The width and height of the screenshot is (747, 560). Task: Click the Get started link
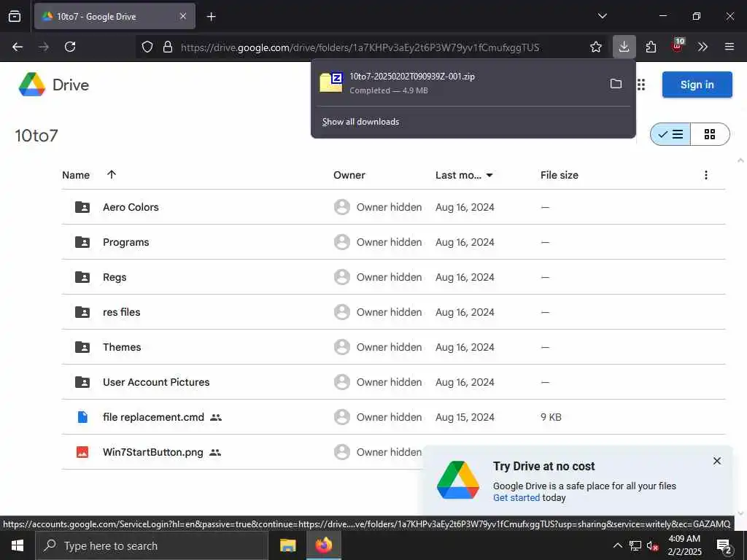pos(516,497)
